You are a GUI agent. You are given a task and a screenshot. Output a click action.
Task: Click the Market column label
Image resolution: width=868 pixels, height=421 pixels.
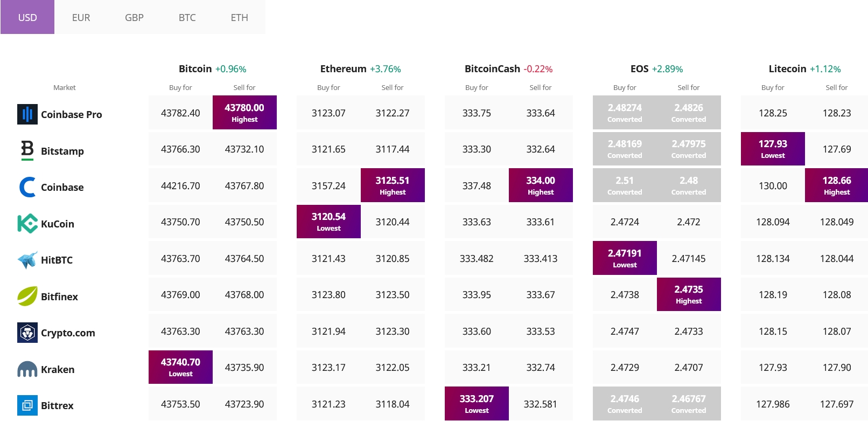(x=65, y=87)
